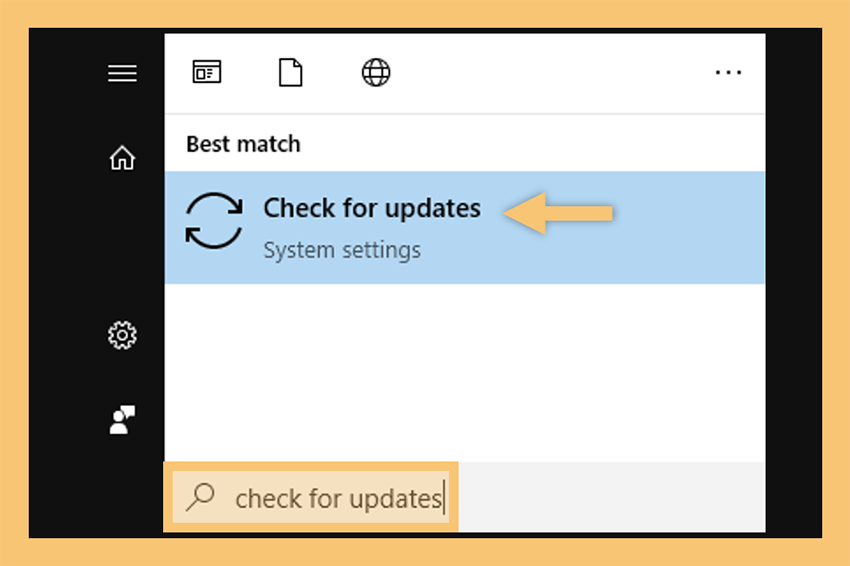850x566 pixels.
Task: Filter results by Apps icon
Action: [x=207, y=72]
